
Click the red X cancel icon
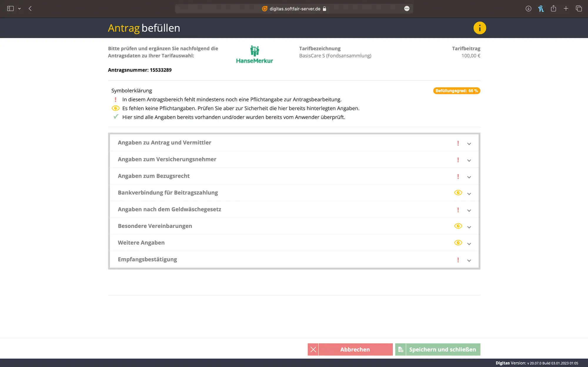tap(313, 349)
